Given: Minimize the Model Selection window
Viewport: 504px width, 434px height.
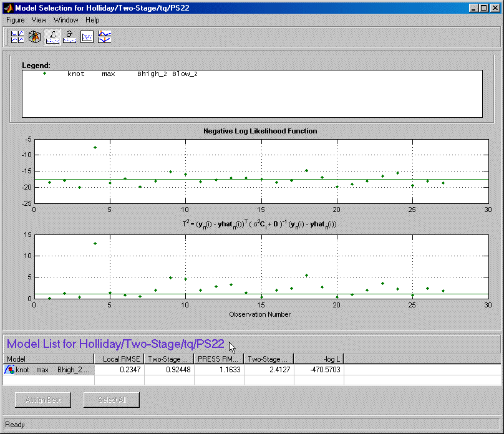Looking at the screenshot, I should [x=473, y=8].
